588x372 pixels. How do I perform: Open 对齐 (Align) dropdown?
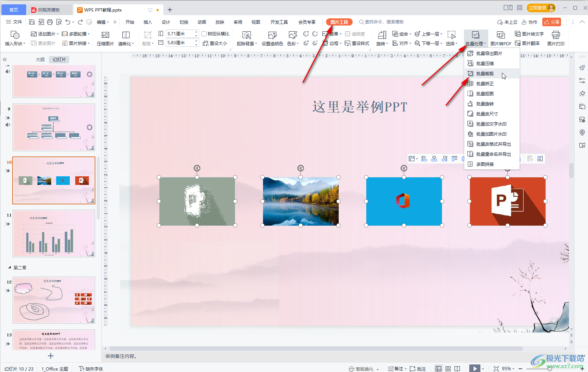click(x=402, y=43)
